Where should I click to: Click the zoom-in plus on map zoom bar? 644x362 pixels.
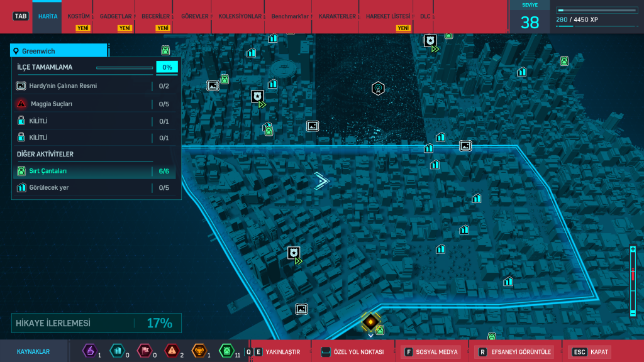pyautogui.click(x=633, y=250)
